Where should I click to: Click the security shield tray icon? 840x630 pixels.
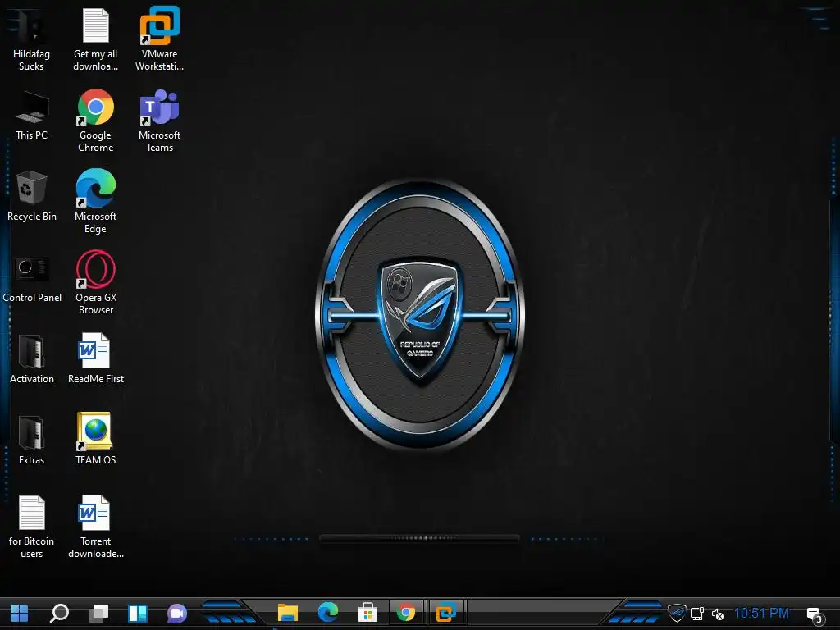[x=677, y=614]
